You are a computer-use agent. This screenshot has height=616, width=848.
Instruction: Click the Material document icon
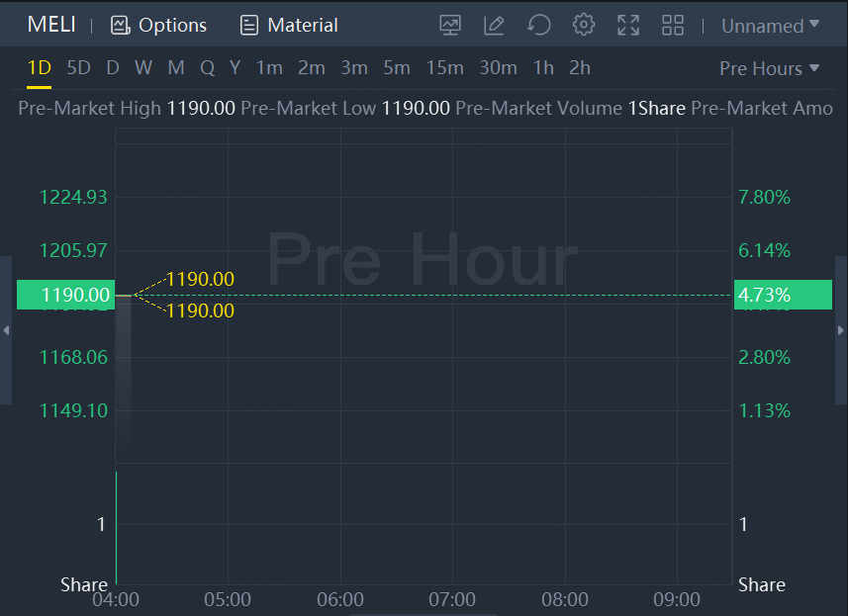pos(249,26)
